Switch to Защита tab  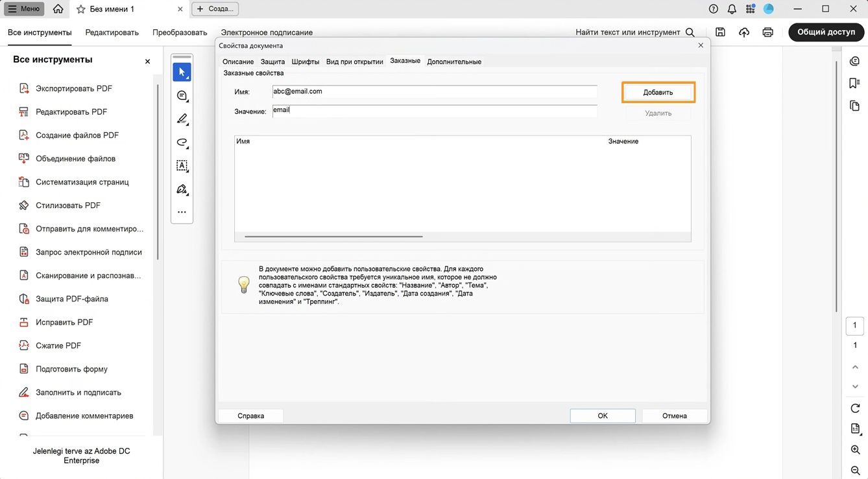coord(272,62)
